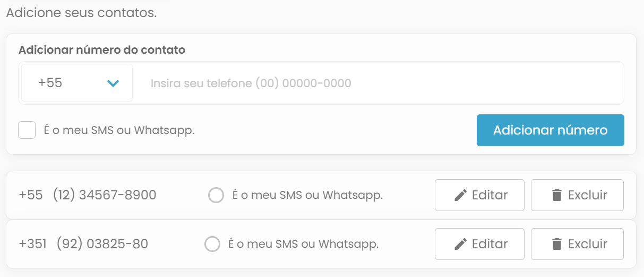Click the SMS/Whatsapp label in +351 row

[x=303, y=244]
